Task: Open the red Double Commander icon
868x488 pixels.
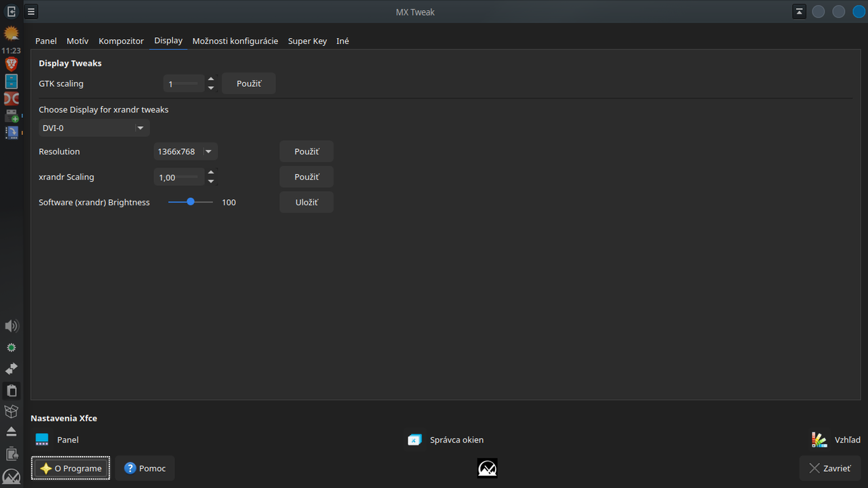Action: (x=11, y=99)
